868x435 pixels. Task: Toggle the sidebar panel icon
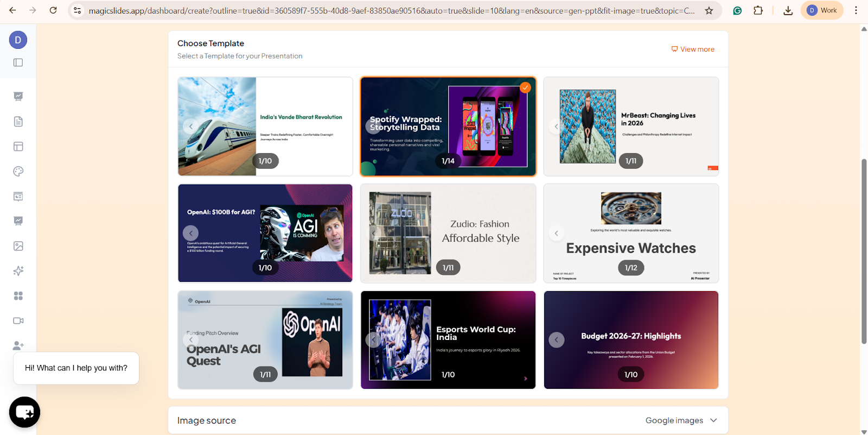[18, 62]
